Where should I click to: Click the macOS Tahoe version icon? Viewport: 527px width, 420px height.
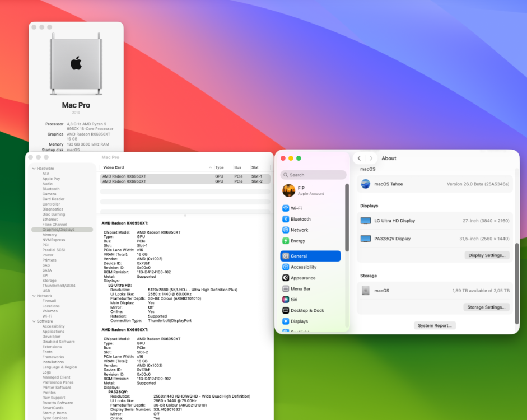[365, 184]
